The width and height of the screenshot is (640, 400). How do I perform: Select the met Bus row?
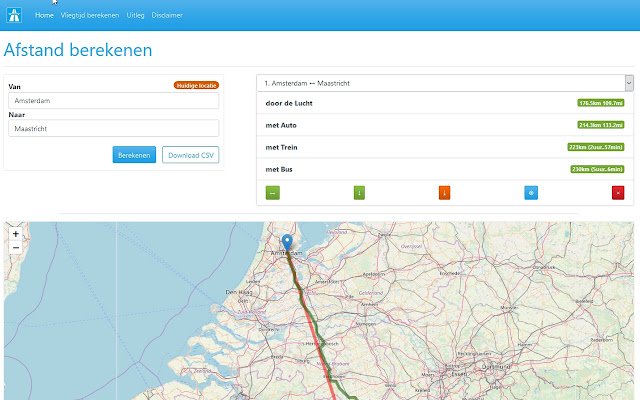pos(444,169)
